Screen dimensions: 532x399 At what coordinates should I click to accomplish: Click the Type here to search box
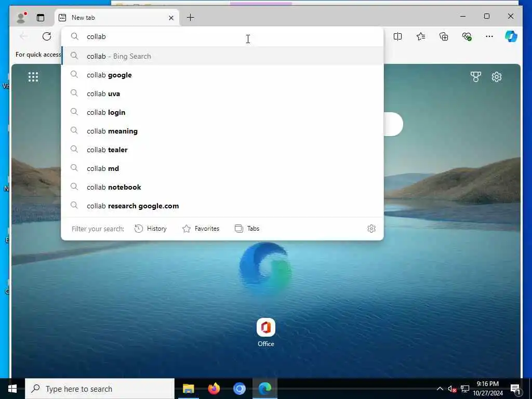pyautogui.click(x=100, y=389)
